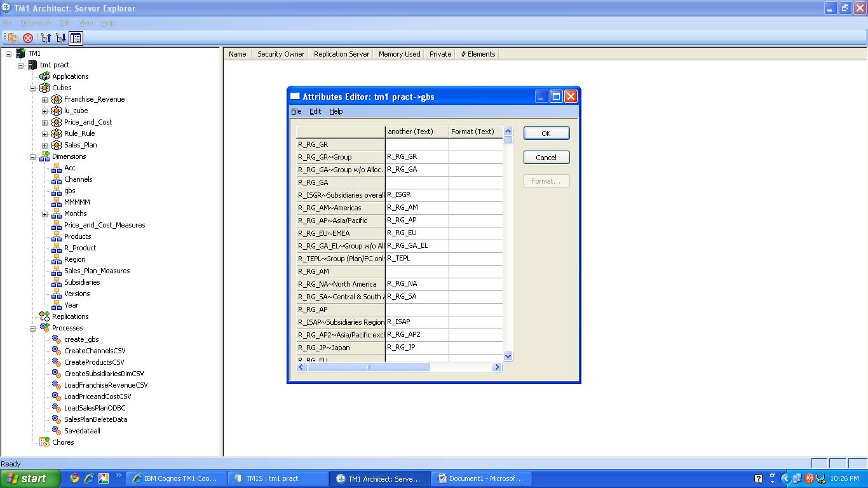Screen dimensions: 868x488
Task: Click the tree up-arrow toolbar icon
Action: [x=46, y=38]
